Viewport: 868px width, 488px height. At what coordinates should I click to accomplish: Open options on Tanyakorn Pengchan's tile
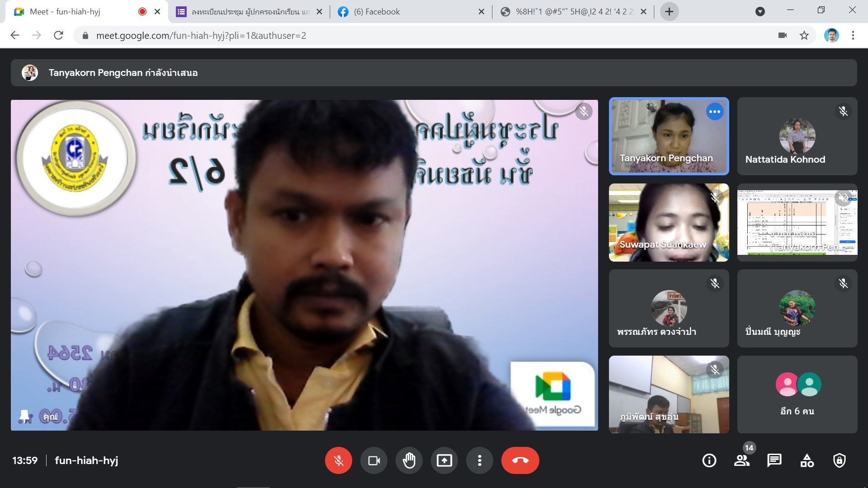click(714, 112)
